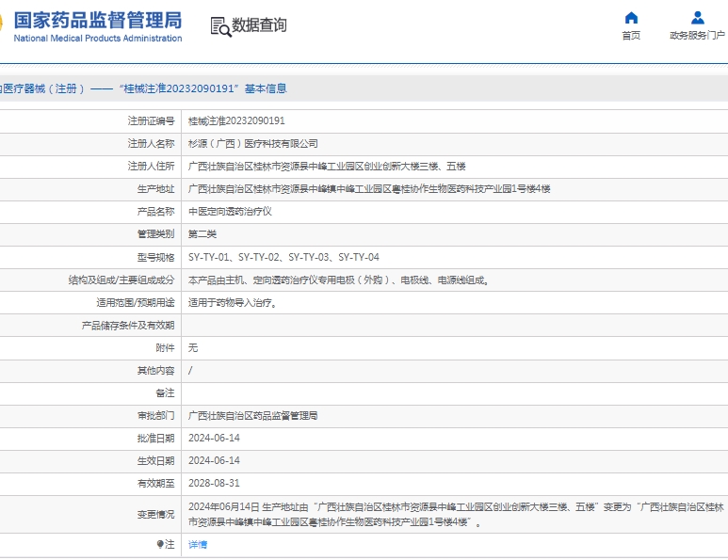Image resolution: width=728 pixels, height=560 pixels.
Task: Click the 数据查询 heading text
Action: point(259,25)
